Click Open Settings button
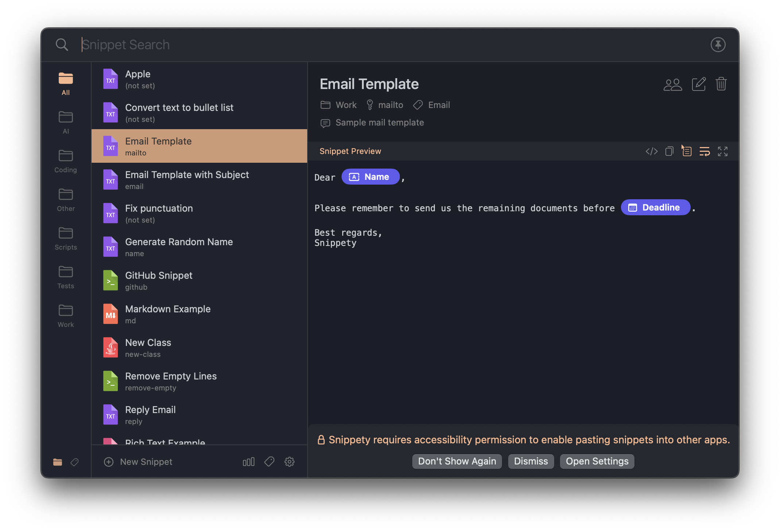This screenshot has height=532, width=780. pyautogui.click(x=597, y=462)
